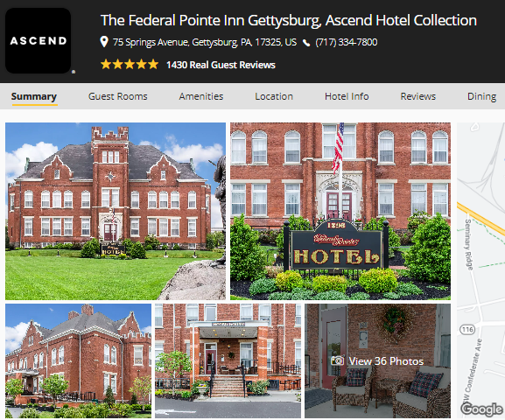Switch to the Guest Rooms tab
This screenshot has height=420, width=505.
point(118,96)
